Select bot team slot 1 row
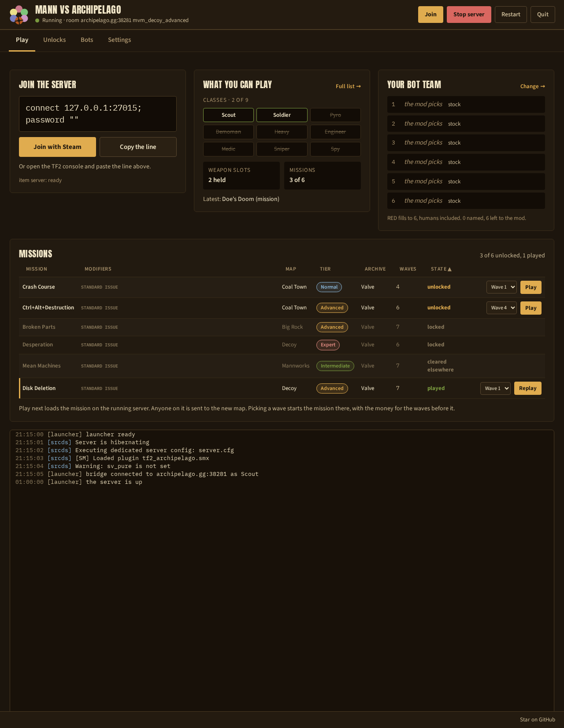Image resolution: width=564 pixels, height=728 pixels. pos(466,104)
